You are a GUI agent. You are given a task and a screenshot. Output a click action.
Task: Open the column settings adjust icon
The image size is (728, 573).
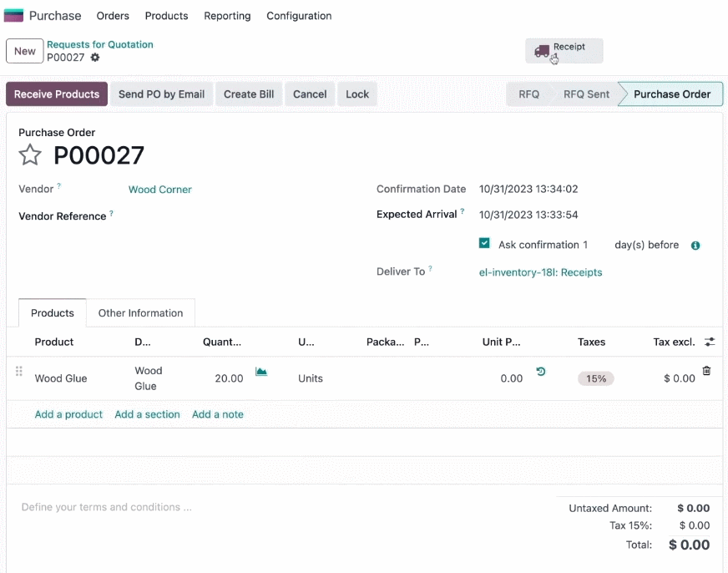tap(710, 342)
